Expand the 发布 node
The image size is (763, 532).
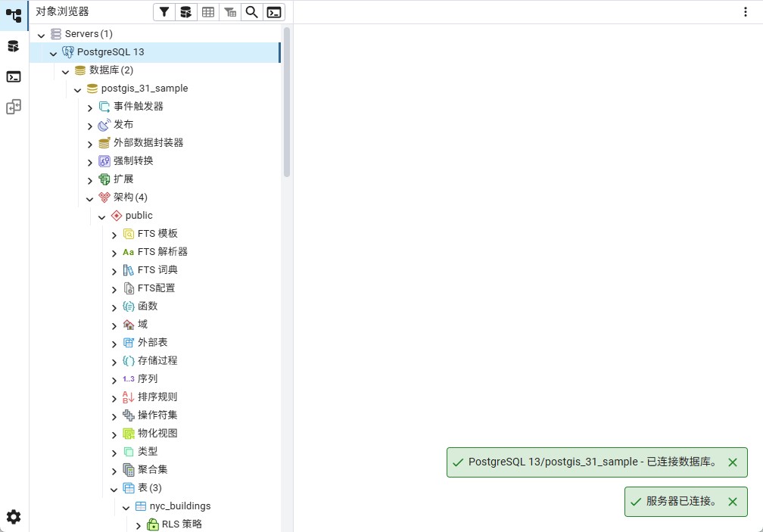90,126
